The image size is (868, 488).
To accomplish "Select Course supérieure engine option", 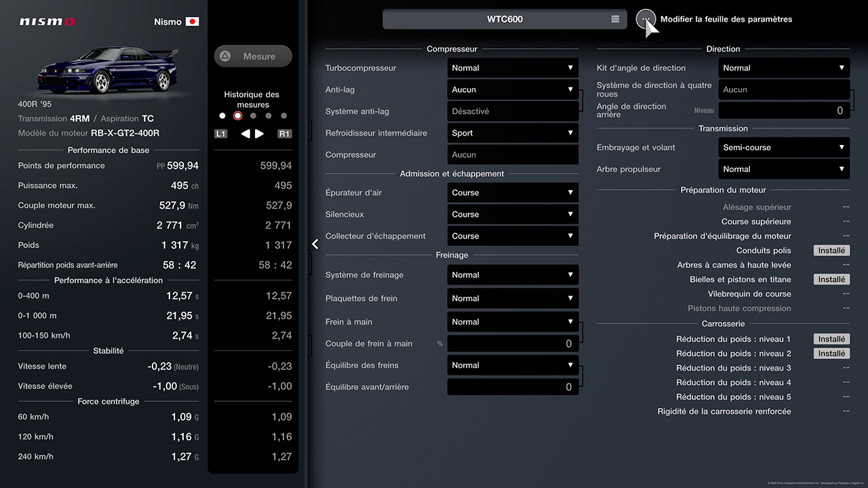I will tap(756, 222).
